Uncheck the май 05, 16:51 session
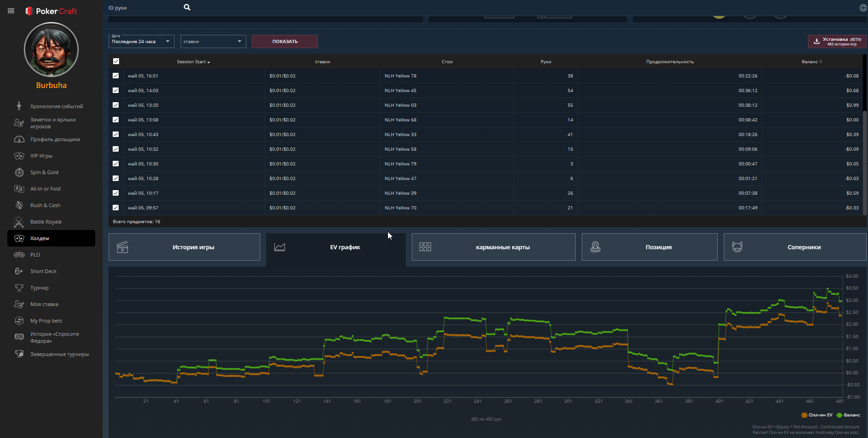 point(115,76)
